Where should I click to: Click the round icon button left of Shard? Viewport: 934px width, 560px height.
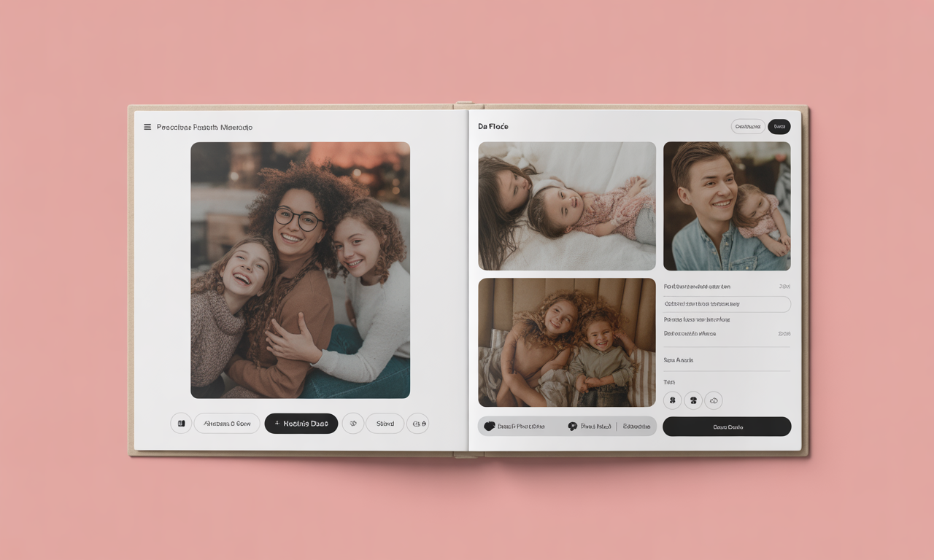point(353,424)
